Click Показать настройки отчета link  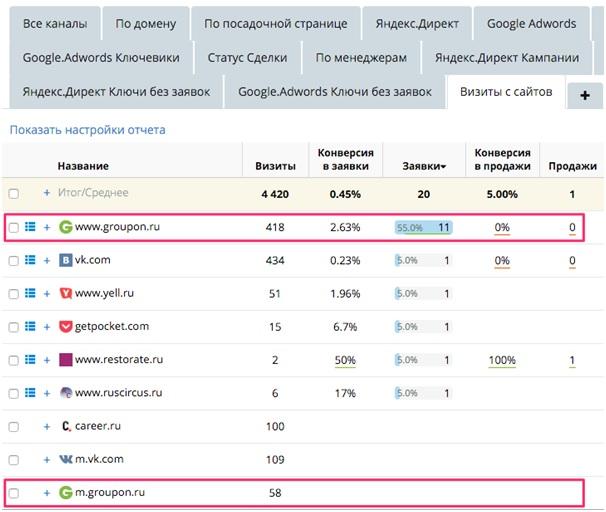click(x=87, y=130)
